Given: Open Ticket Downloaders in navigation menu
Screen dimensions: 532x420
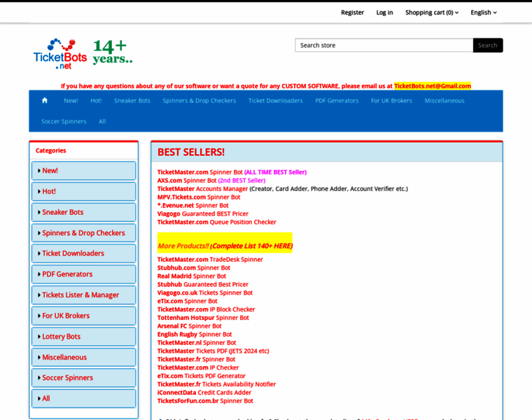Looking at the screenshot, I should (276, 100).
